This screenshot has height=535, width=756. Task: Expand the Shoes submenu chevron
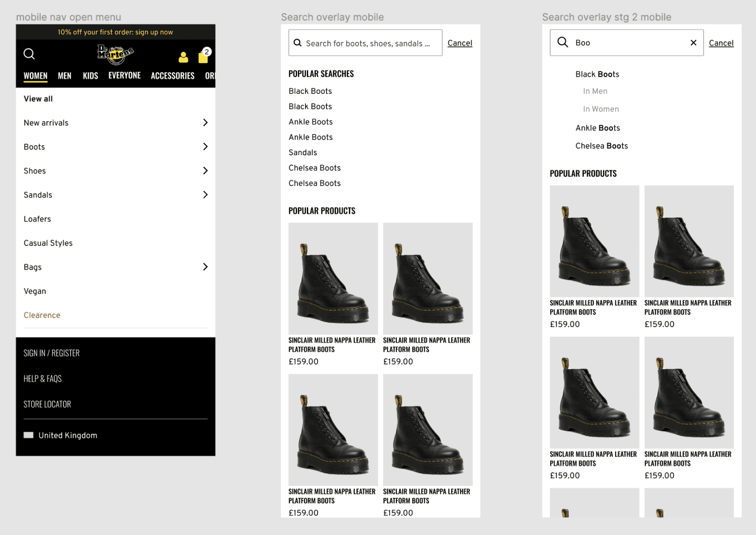tap(205, 171)
